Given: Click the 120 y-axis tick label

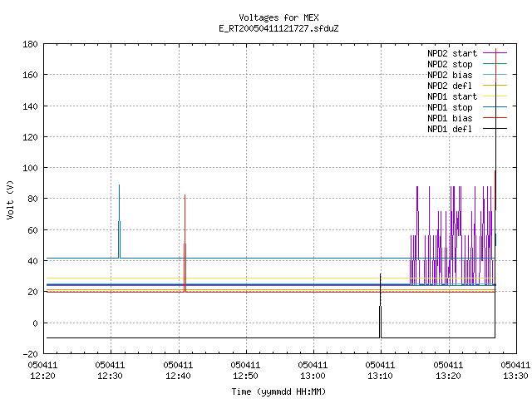Looking at the screenshot, I should tap(30, 137).
